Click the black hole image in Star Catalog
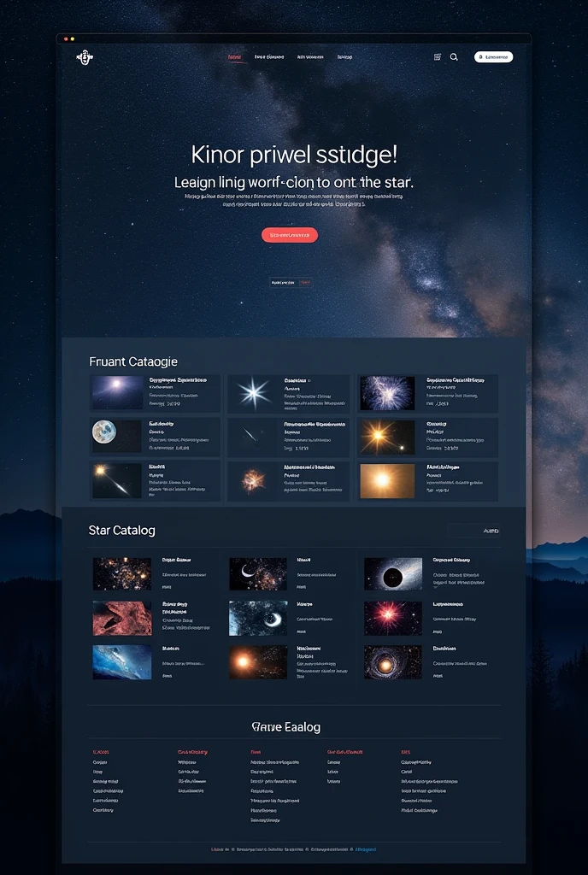Viewport: 588px width, 875px height. pos(393,573)
